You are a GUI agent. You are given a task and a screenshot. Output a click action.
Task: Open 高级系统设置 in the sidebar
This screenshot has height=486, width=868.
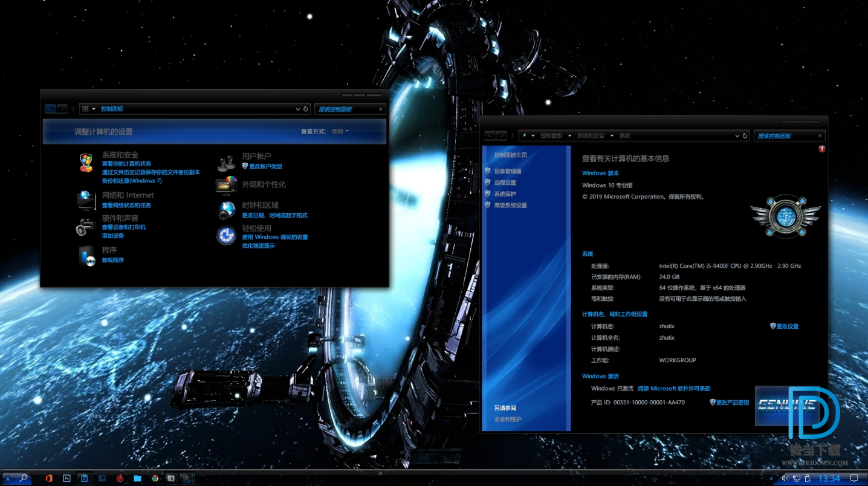pos(510,206)
